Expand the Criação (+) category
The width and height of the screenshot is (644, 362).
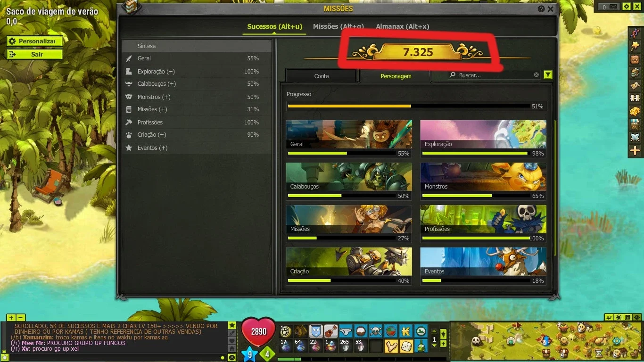[197, 135]
